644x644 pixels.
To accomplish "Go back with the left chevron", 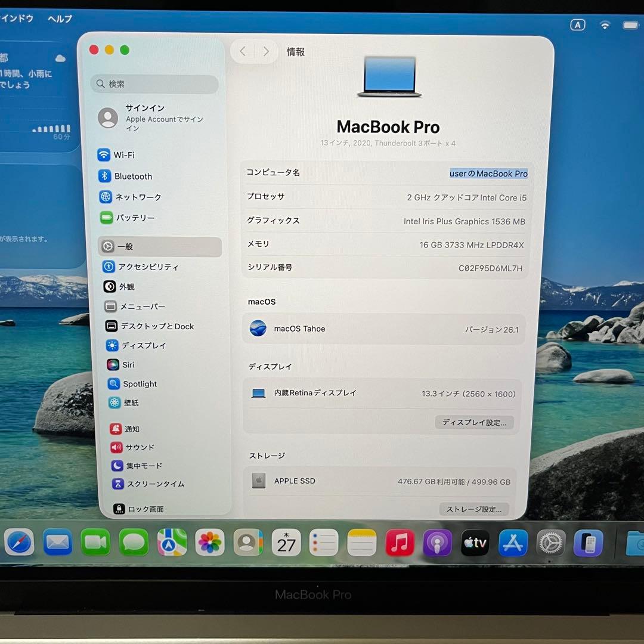I will click(x=243, y=51).
